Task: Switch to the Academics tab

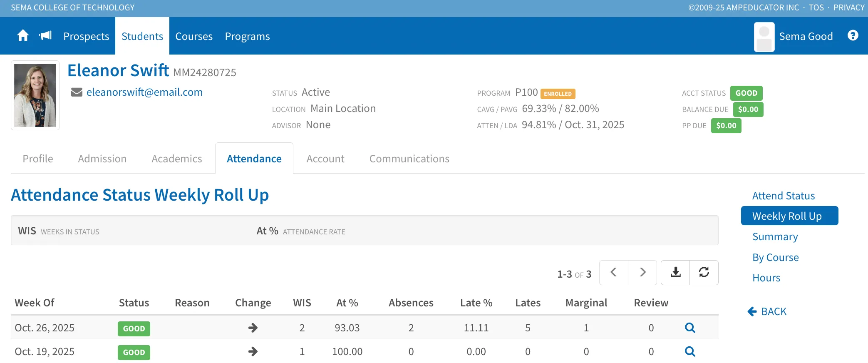Action: pos(177,159)
